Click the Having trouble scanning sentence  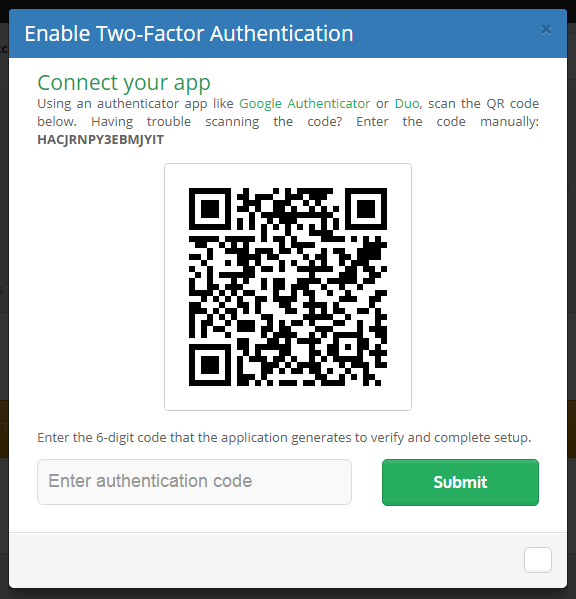pyautogui.click(x=217, y=121)
